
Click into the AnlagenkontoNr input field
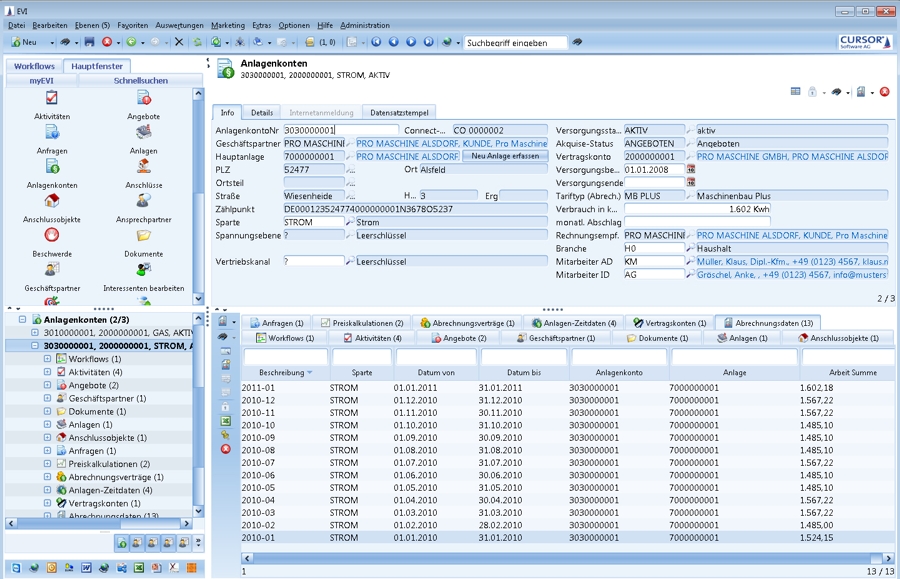pyautogui.click(x=340, y=130)
